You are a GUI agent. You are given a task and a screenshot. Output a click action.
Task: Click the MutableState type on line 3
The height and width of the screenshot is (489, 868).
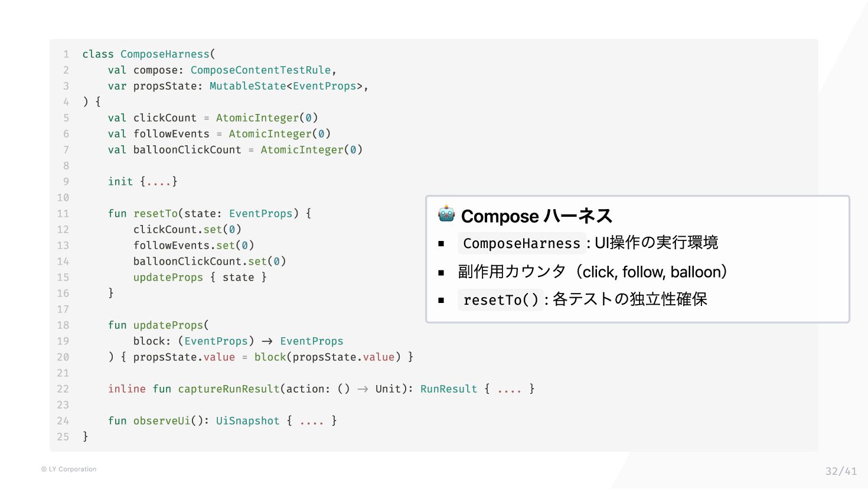(248, 86)
